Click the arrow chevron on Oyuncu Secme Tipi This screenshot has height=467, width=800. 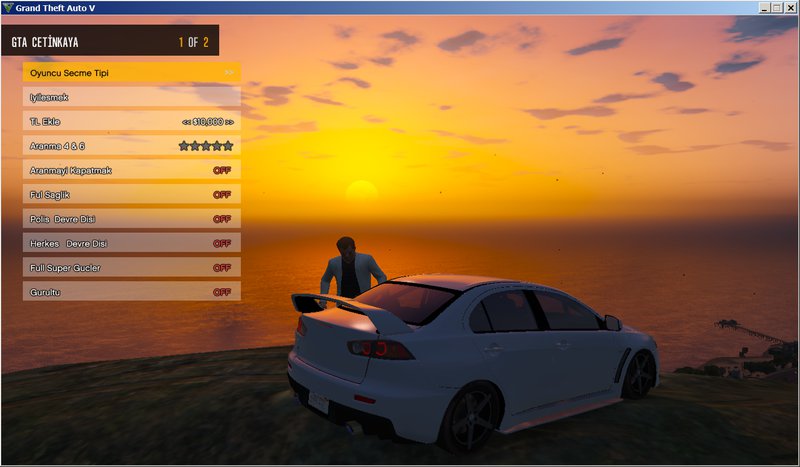229,72
